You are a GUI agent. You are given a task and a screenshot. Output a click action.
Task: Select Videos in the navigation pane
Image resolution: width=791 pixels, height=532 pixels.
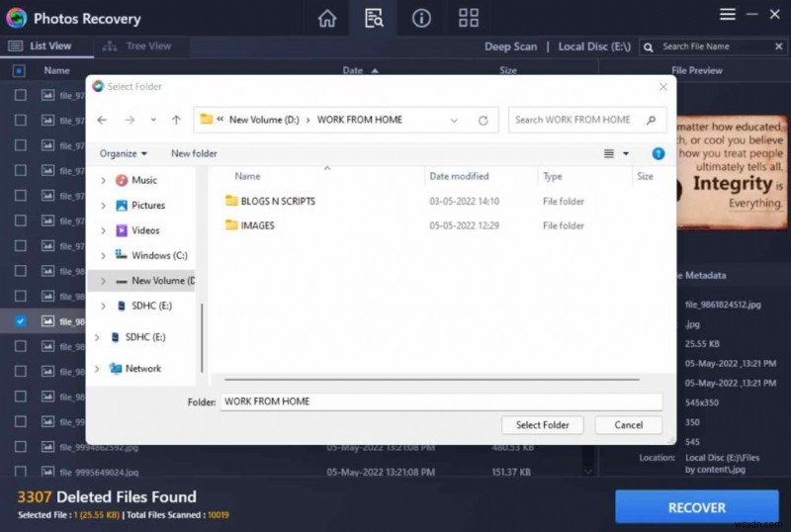point(145,230)
